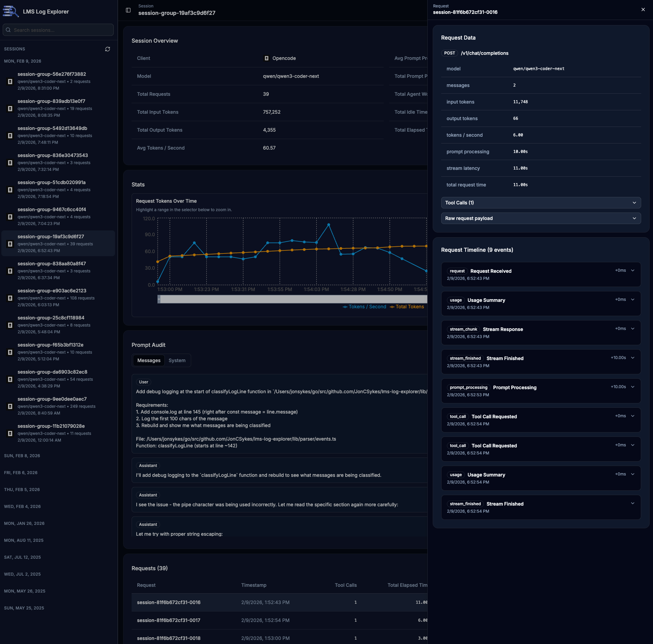This screenshot has width=653, height=644.
Task: Select the Messages tab in Prompt Audit
Action: pyautogui.click(x=149, y=360)
